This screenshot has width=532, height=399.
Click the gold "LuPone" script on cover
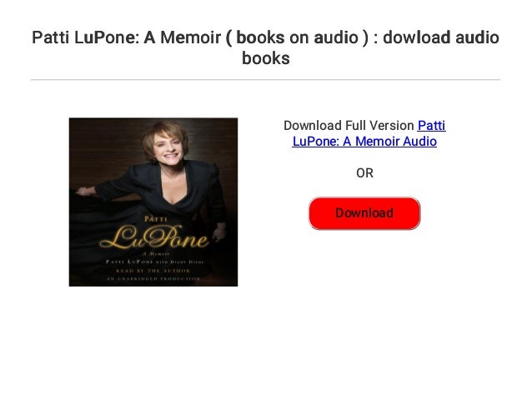[x=154, y=237]
